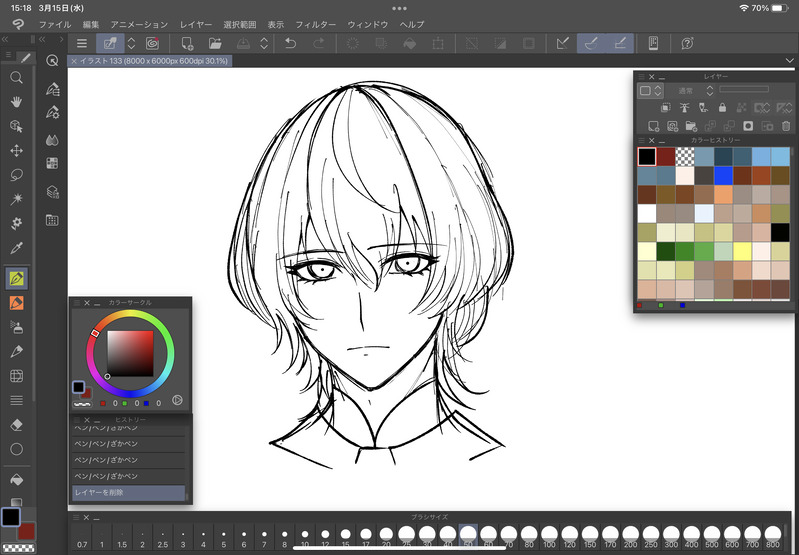Open the Tool Property palette icon
Image resolution: width=799 pixels, height=555 pixels.
click(x=52, y=112)
